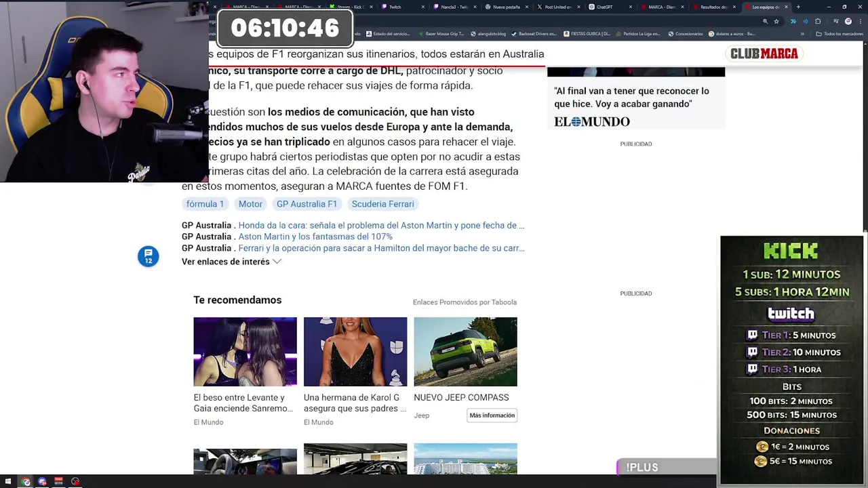
Task: Open the 'alangulotv.blog' bookmark
Action: pos(488,33)
